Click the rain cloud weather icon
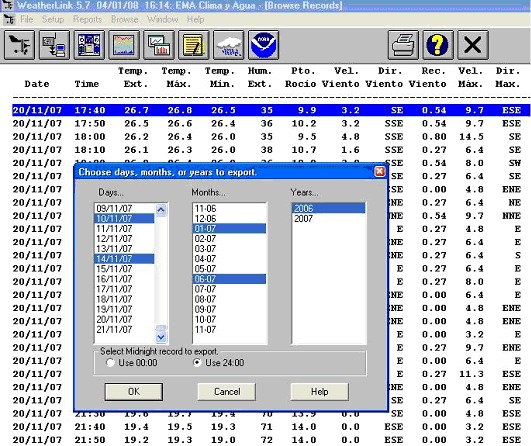The height and width of the screenshot is (446, 531). 229,45
